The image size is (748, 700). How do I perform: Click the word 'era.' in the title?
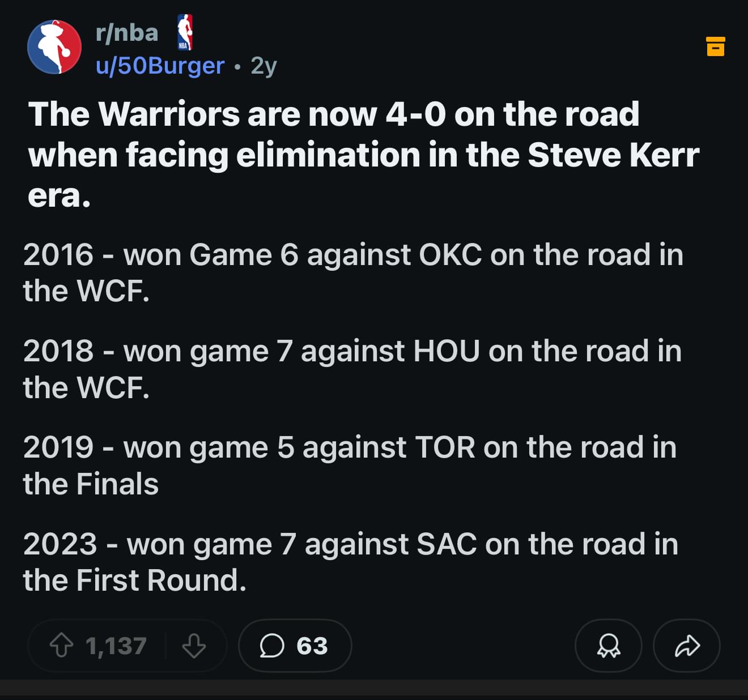coord(59,196)
